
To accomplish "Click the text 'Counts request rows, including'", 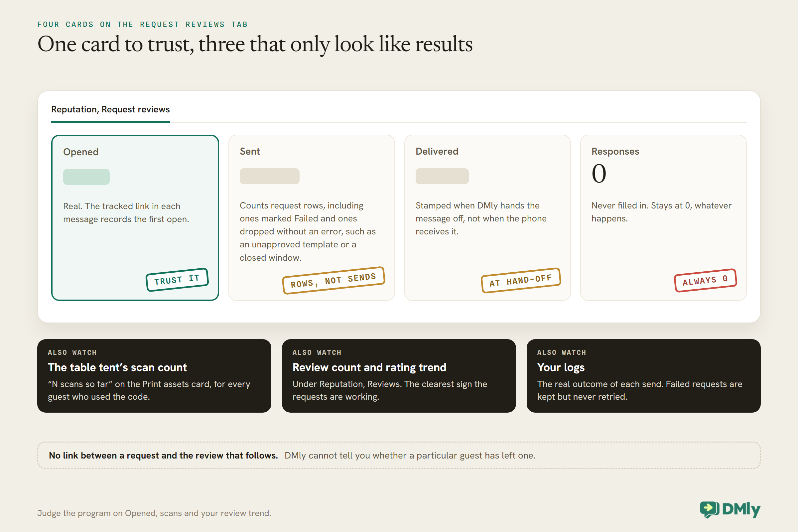I will 301,205.
